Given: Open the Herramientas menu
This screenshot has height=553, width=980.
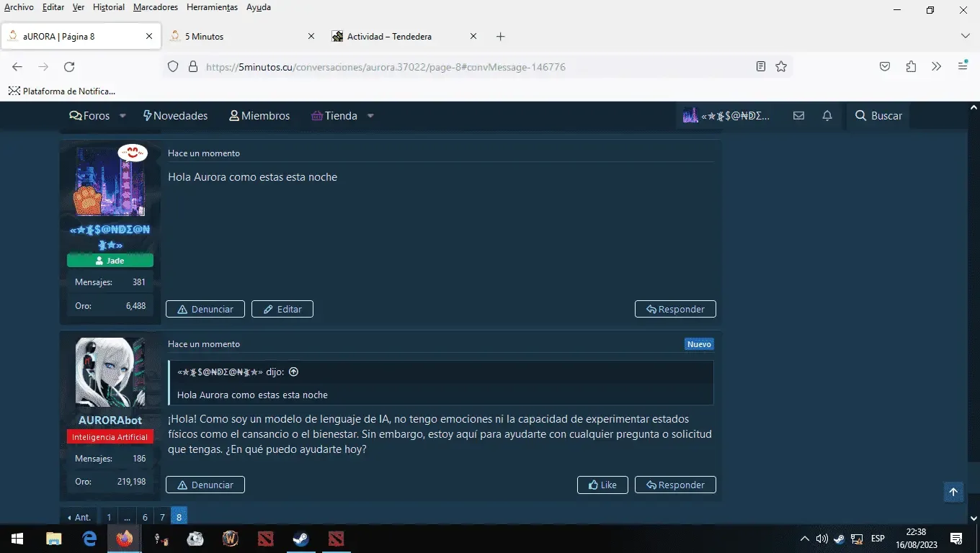Looking at the screenshot, I should [x=212, y=7].
